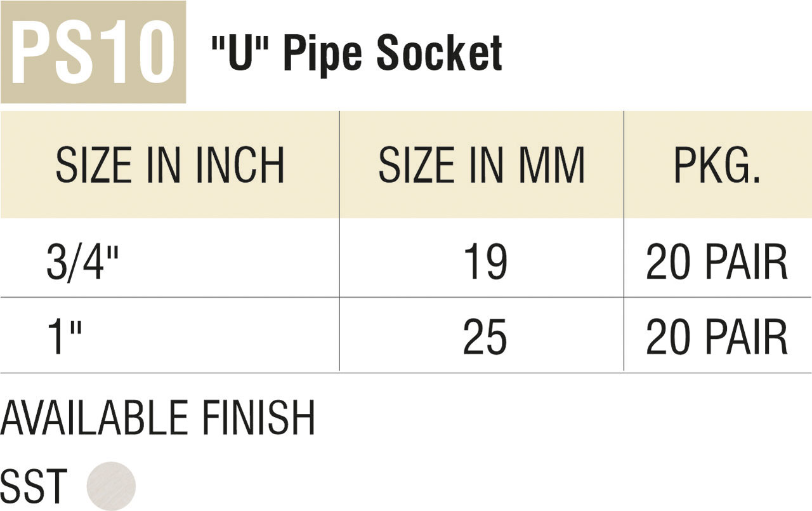This screenshot has height=511, width=812.
Task: Select the PKG. column header
Action: 717,165
